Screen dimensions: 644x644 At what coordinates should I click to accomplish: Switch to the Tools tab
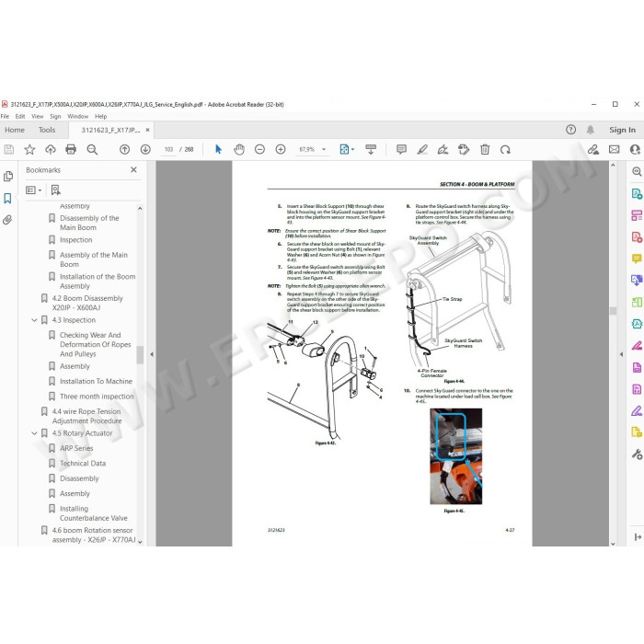click(47, 130)
